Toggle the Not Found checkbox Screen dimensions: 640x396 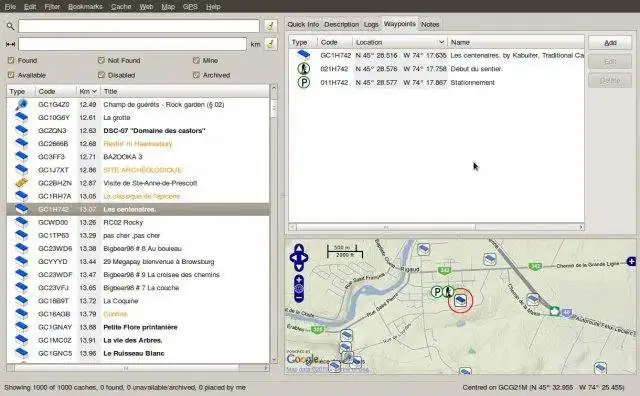pos(101,60)
